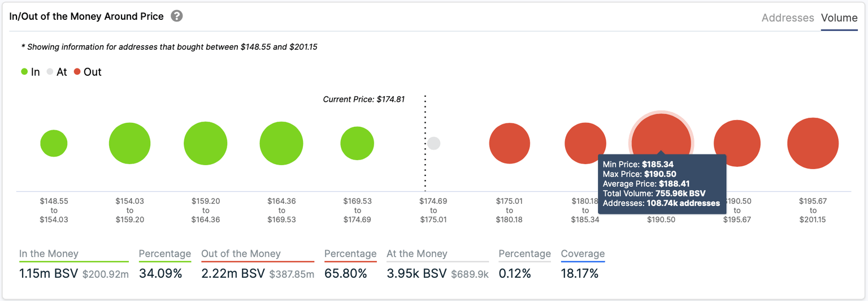Click the Coverage summary label

pos(583,254)
